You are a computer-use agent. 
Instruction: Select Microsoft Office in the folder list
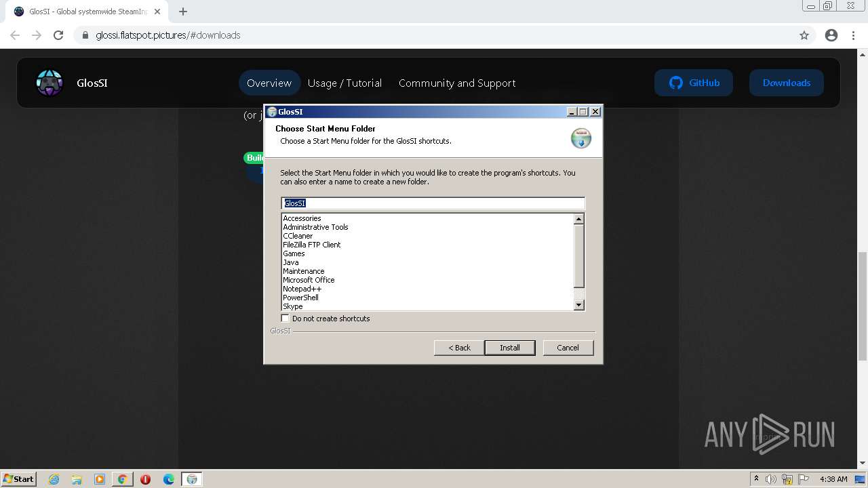pos(309,280)
